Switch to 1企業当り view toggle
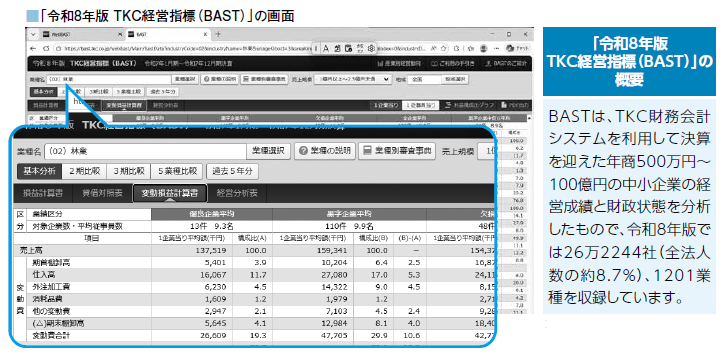 pos(386,105)
